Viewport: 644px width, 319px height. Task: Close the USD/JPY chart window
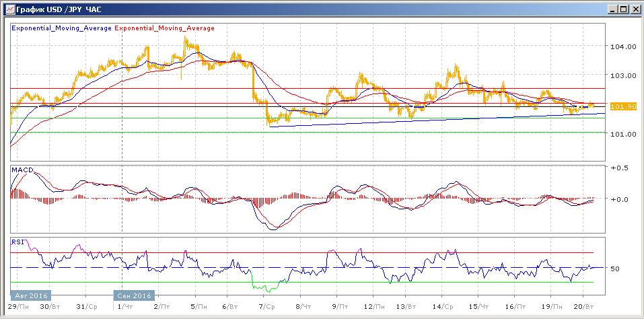(x=635, y=9)
